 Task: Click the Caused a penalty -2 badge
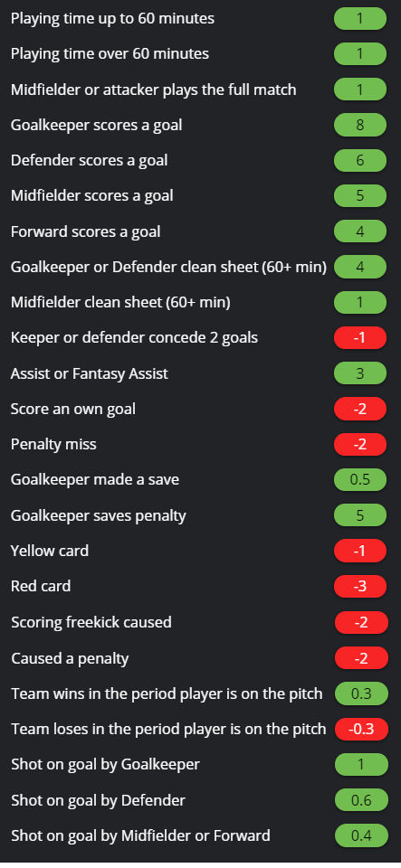(361, 658)
